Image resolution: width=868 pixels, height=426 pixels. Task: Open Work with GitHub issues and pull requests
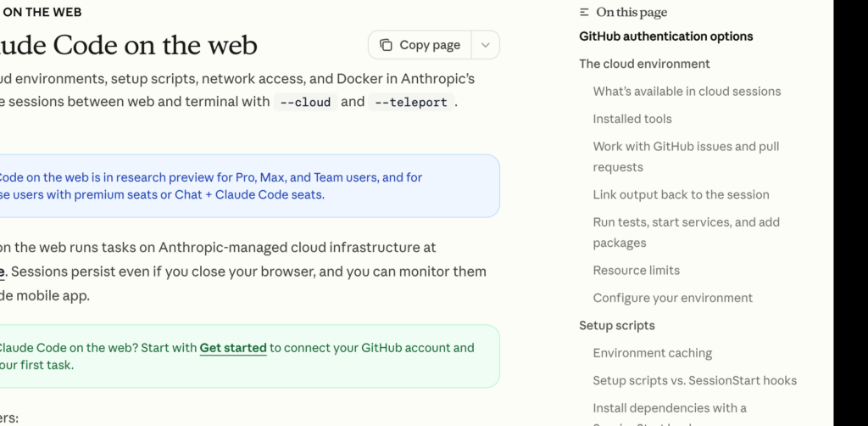click(686, 157)
